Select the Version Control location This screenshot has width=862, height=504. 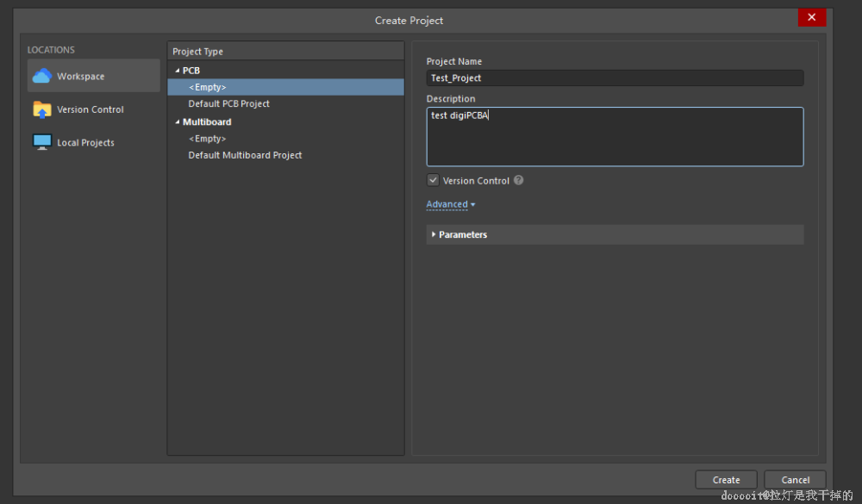(90, 109)
